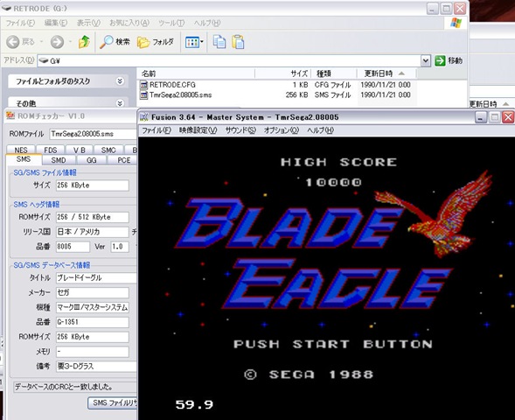Expand the address bar dropdown arrow
Viewport: 515px width, 420px height.
pos(426,60)
